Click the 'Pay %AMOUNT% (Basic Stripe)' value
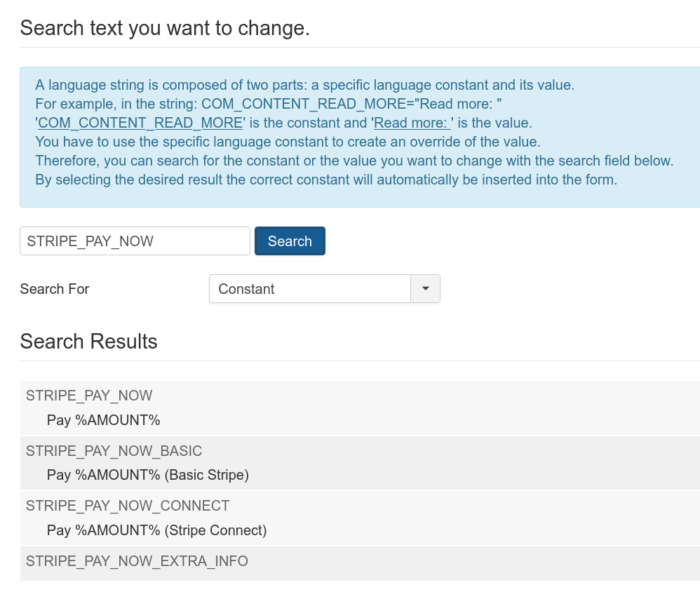 point(148,475)
